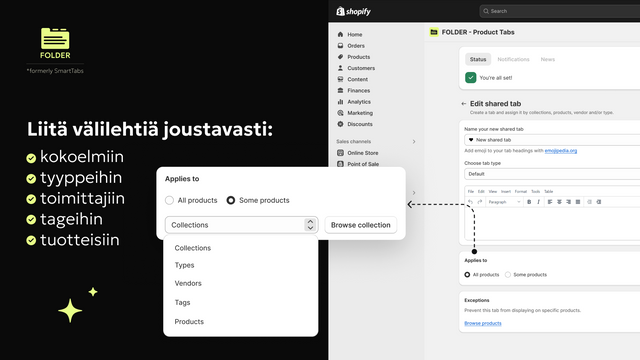Align text right in editor
Screen dimensions: 640x360
[x=569, y=202]
